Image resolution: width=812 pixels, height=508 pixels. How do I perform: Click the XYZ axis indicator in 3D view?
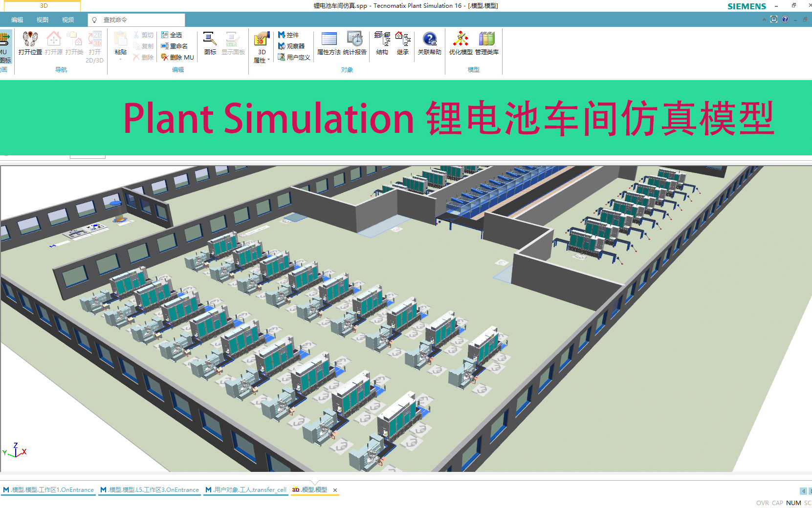pyautogui.click(x=15, y=450)
